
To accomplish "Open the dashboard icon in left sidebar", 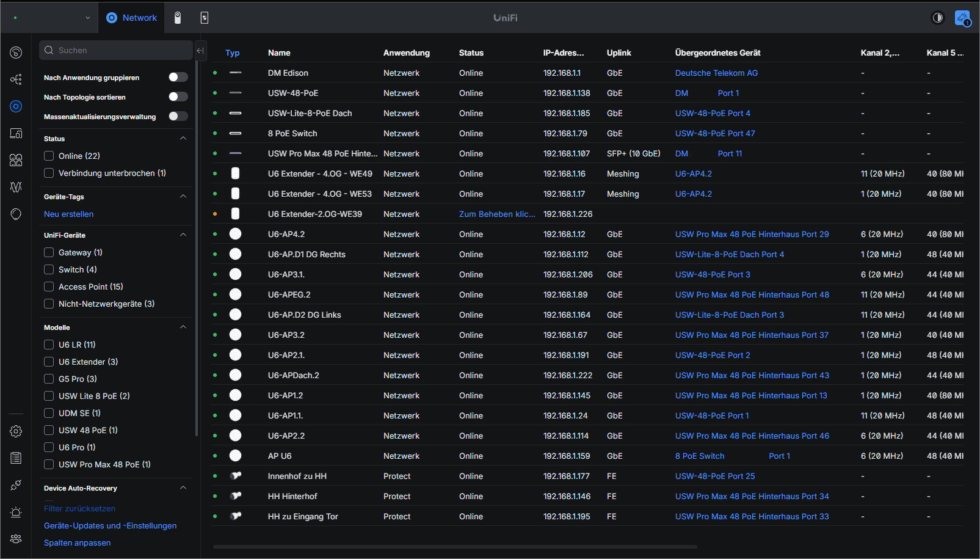I will [16, 53].
